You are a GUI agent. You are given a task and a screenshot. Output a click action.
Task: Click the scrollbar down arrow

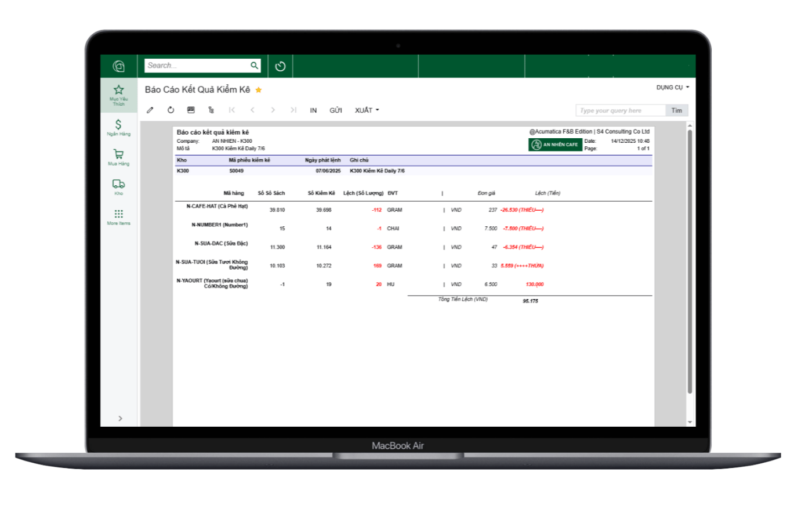point(690,422)
